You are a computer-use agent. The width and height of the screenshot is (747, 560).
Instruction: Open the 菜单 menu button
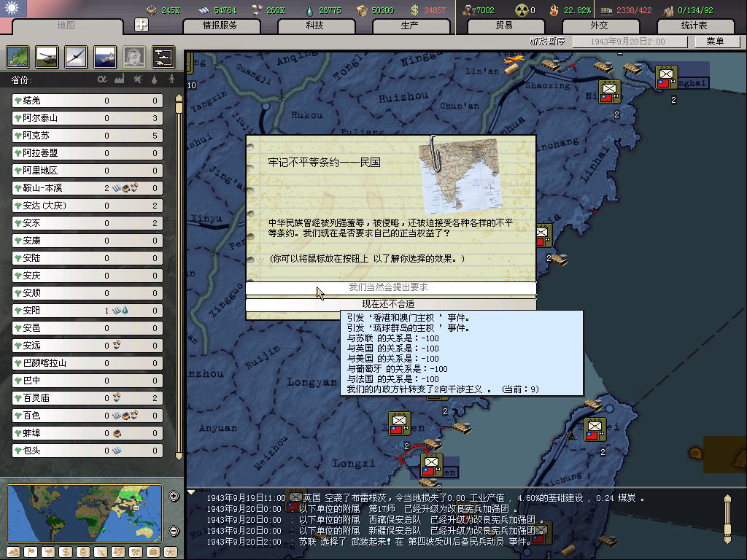pyautogui.click(x=714, y=42)
